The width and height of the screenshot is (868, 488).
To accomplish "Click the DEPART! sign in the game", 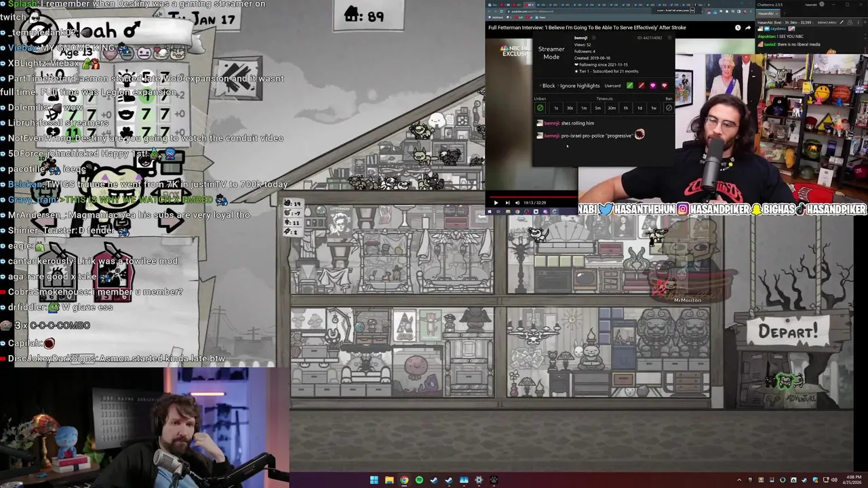I will pyautogui.click(x=787, y=331).
